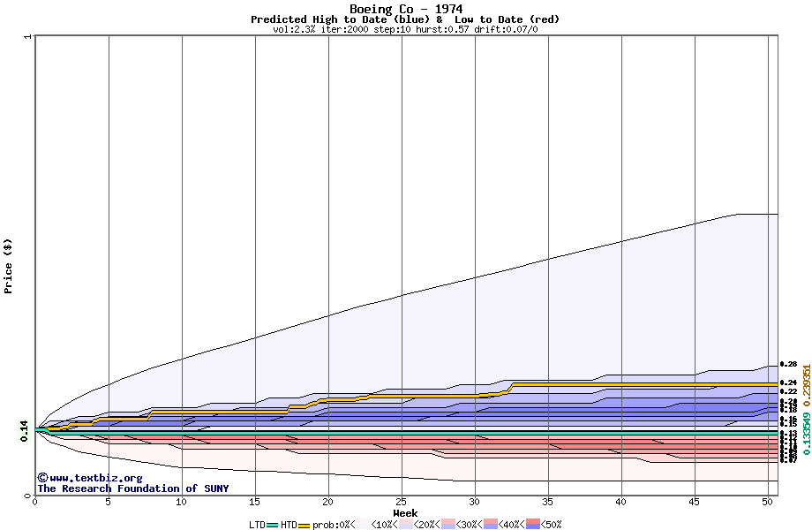Click the week axis tick '25'
The width and height of the screenshot is (812, 530).
[x=401, y=502]
